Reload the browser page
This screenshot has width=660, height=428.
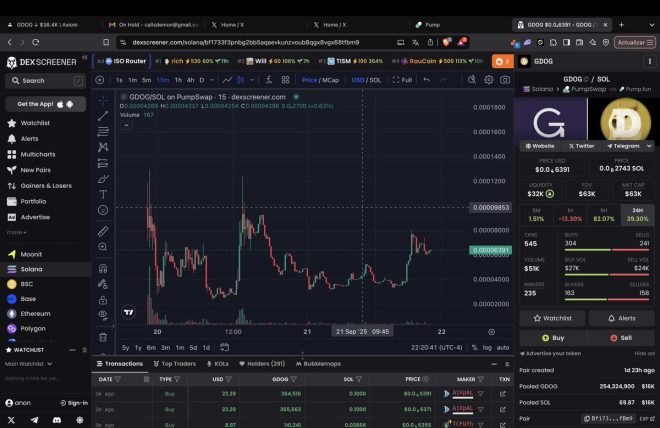point(36,42)
